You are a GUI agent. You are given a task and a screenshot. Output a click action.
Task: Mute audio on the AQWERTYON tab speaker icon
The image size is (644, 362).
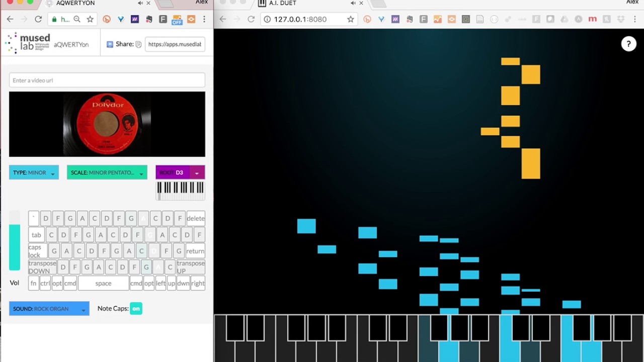tap(140, 3)
